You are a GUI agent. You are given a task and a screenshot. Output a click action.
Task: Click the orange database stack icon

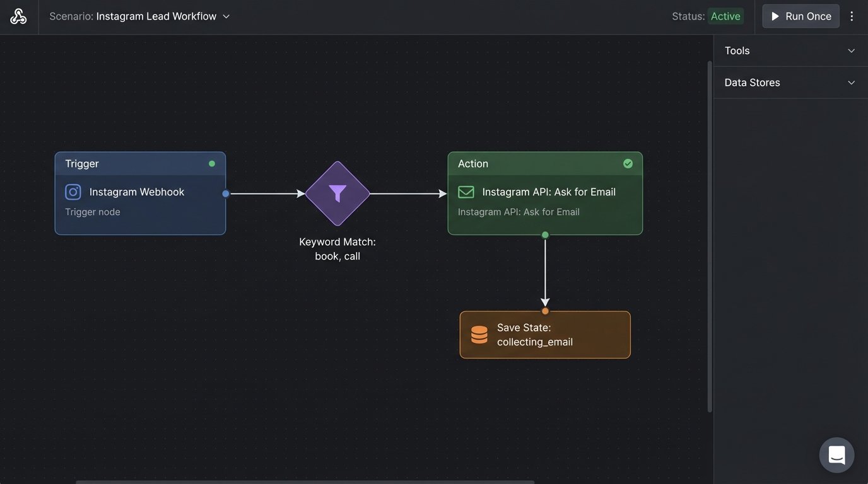click(479, 335)
